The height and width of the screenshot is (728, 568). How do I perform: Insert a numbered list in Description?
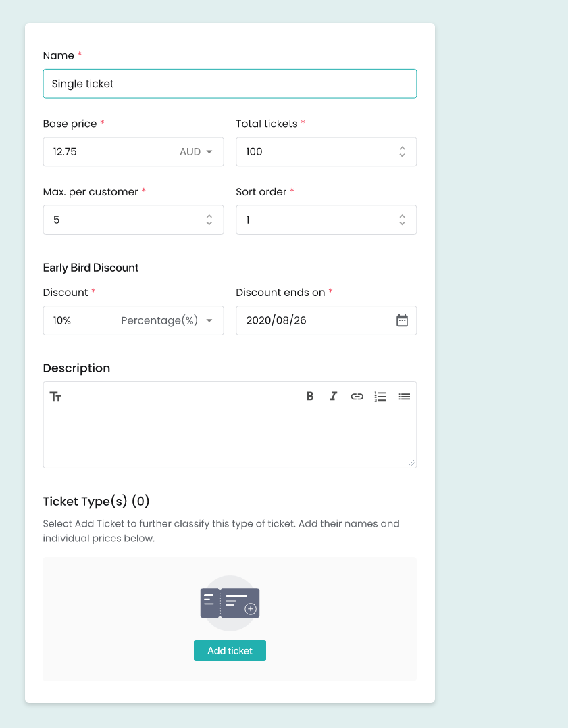click(x=380, y=397)
